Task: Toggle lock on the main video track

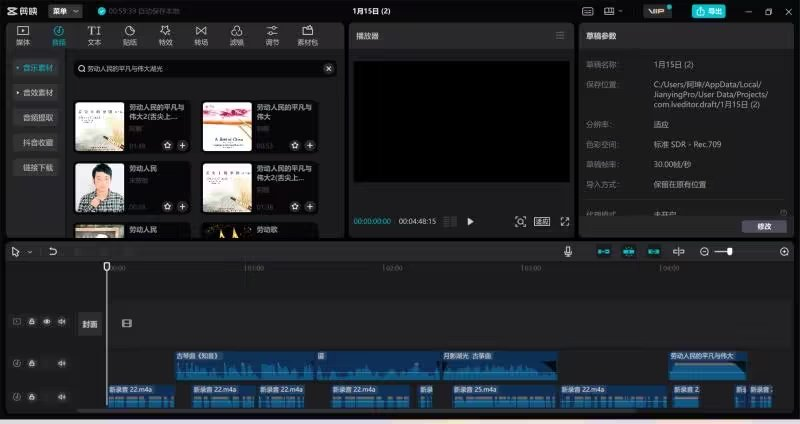Action: [31, 322]
